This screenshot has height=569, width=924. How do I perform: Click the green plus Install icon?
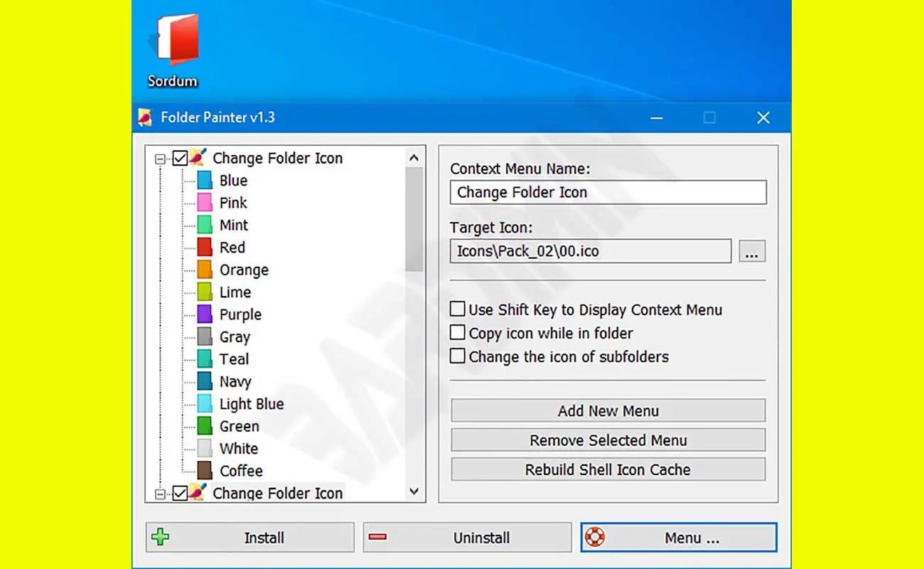pyautogui.click(x=161, y=538)
